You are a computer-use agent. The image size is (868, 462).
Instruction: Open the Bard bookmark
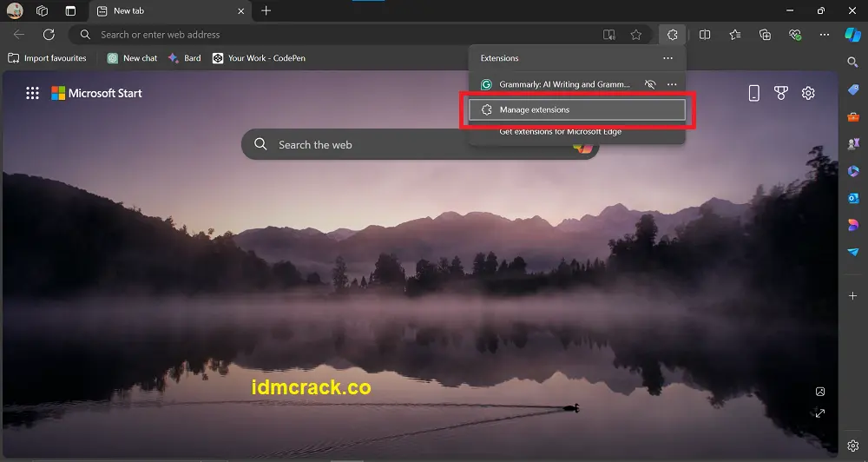point(185,58)
